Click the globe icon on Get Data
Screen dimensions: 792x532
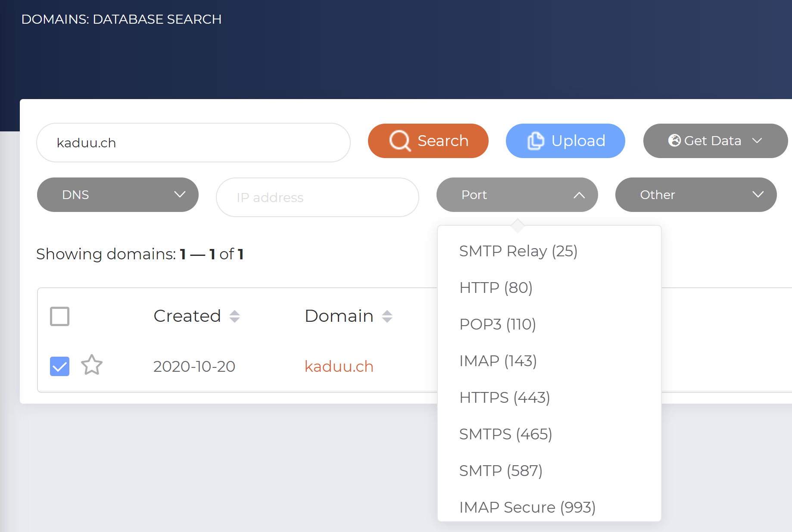tap(674, 140)
